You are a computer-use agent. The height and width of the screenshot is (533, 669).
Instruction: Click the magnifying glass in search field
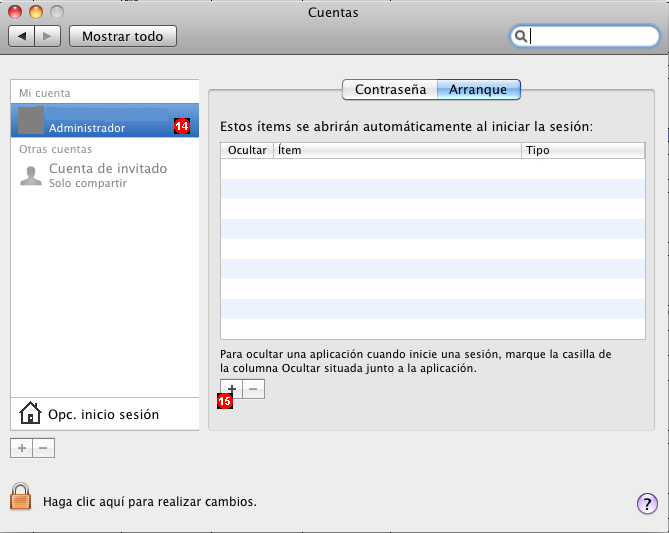pyautogui.click(x=520, y=36)
